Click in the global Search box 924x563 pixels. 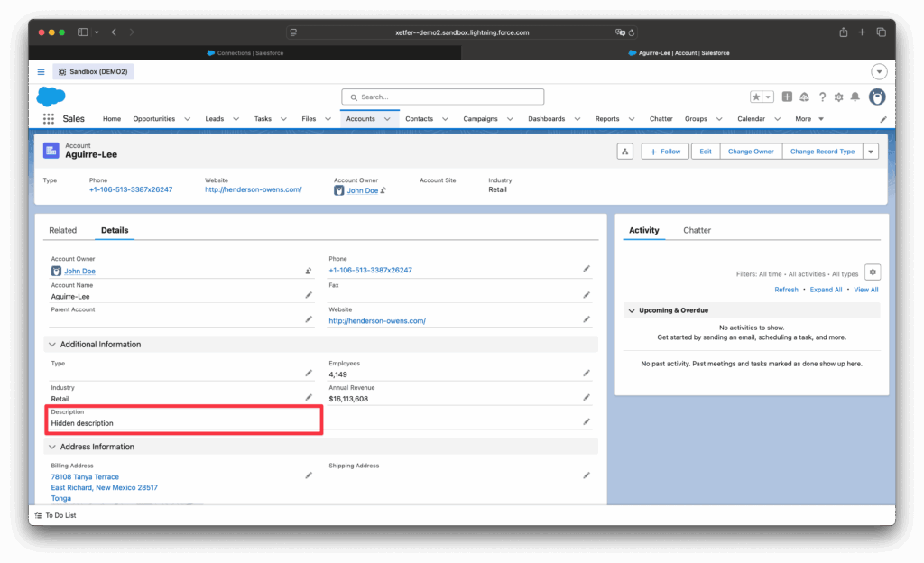coord(442,97)
